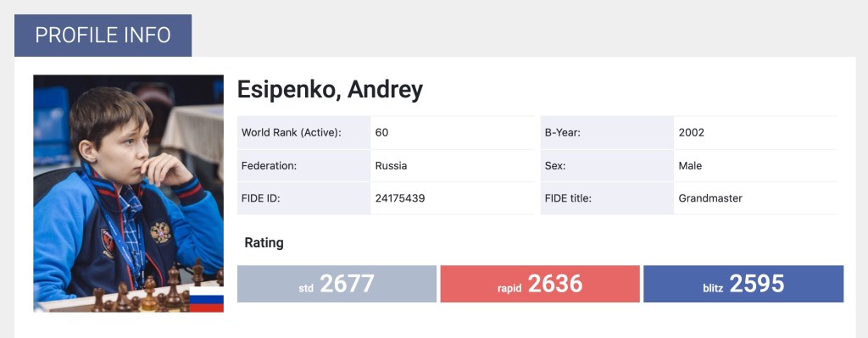Click the blitz 2595 rating box
Screen dimensions: 868x338
pyautogui.click(x=743, y=284)
